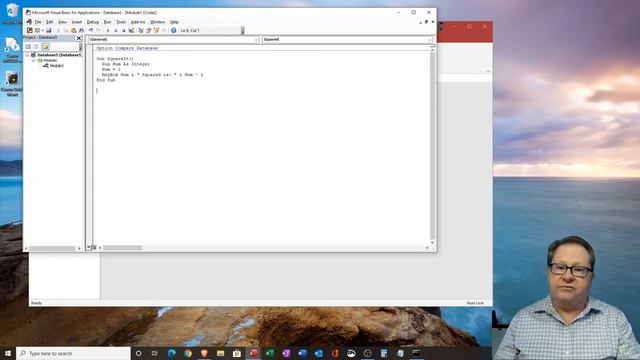Open Microsoft Store from taskbar
This screenshot has width=640, height=360.
tap(237, 353)
